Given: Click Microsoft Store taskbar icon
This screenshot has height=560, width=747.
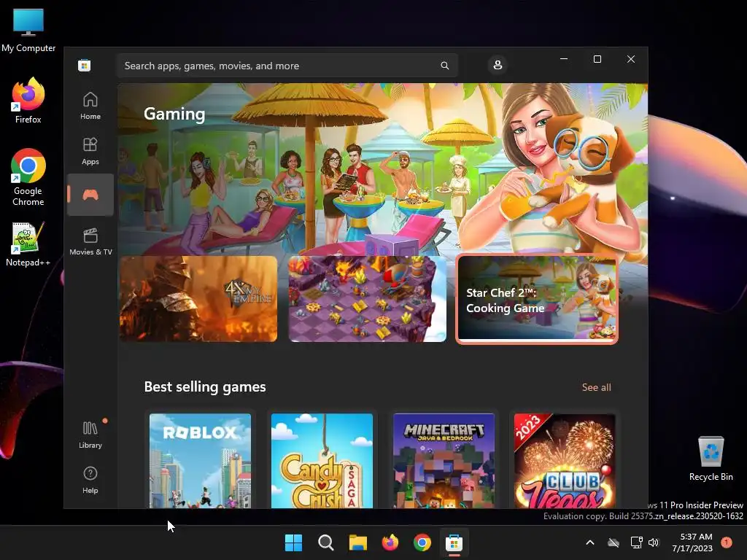Looking at the screenshot, I should tap(454, 542).
